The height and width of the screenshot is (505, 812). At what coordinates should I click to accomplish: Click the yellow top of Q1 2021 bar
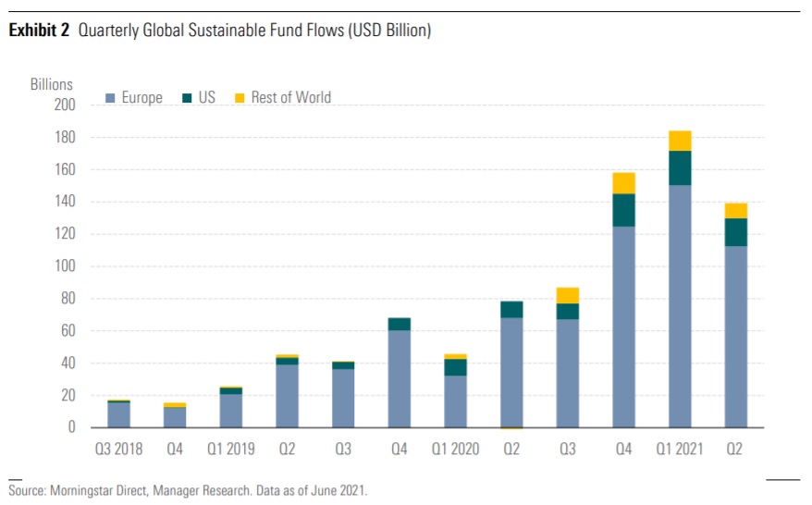pos(680,141)
